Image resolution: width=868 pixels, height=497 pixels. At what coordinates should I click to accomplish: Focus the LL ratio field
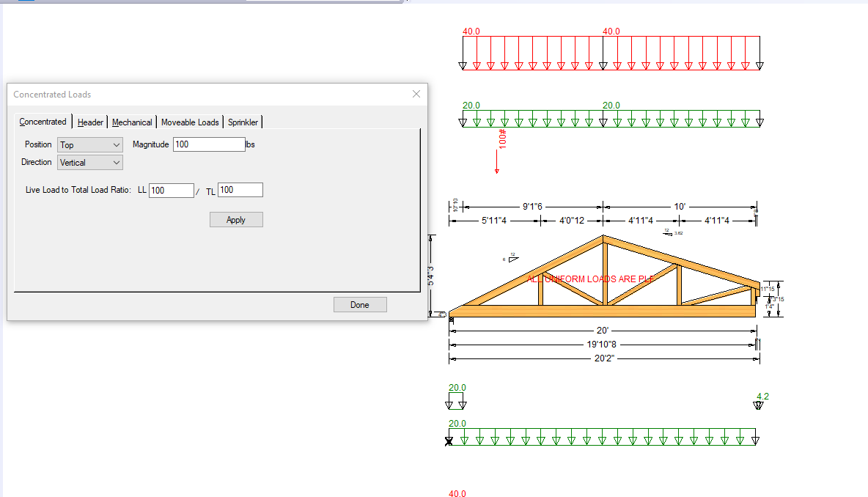(171, 191)
